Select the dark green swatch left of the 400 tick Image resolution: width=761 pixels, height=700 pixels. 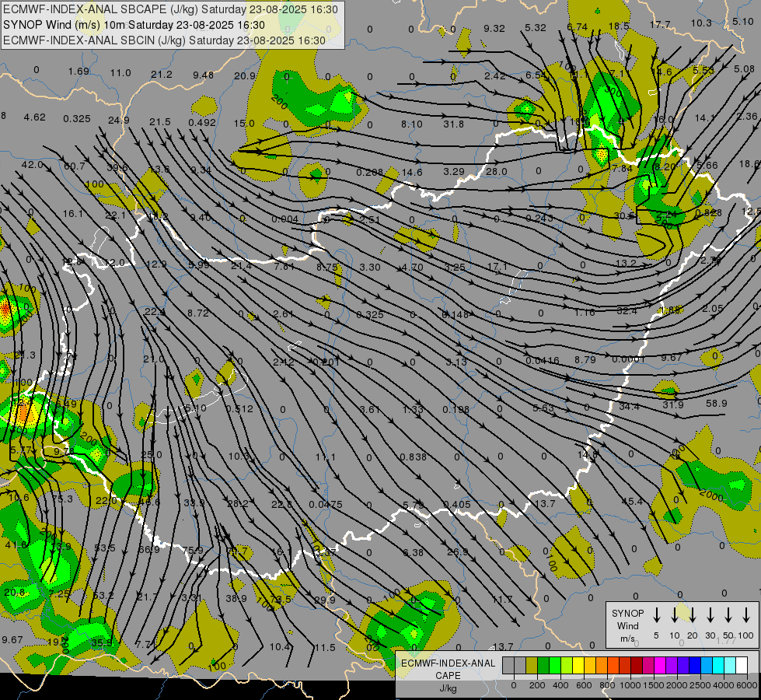click(543, 665)
